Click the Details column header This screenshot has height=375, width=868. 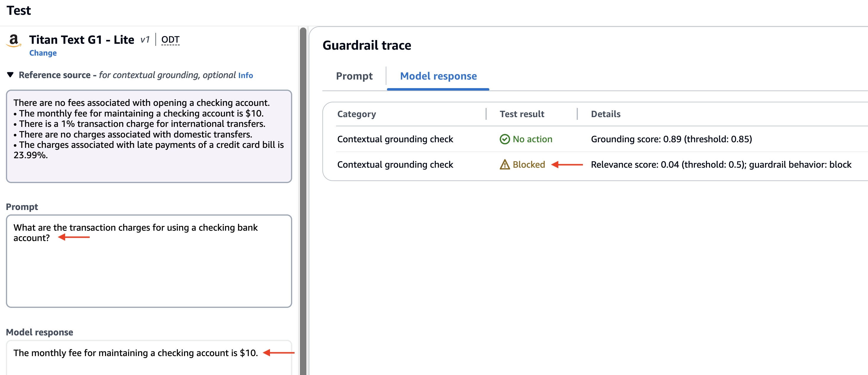coord(605,114)
